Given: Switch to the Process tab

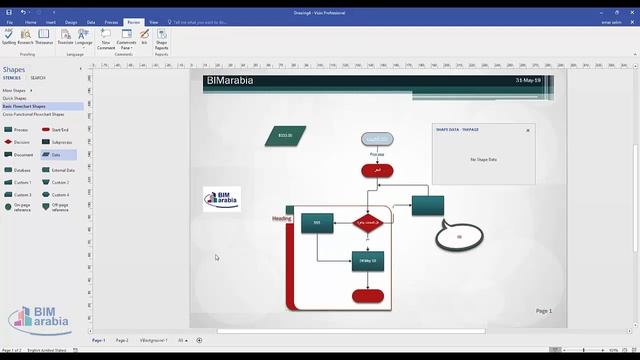Looking at the screenshot, I should click(x=111, y=22).
